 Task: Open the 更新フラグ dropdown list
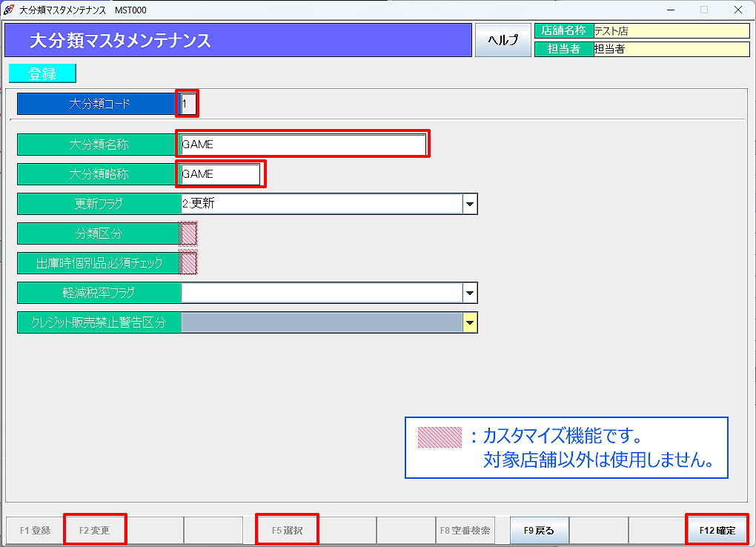tap(470, 203)
